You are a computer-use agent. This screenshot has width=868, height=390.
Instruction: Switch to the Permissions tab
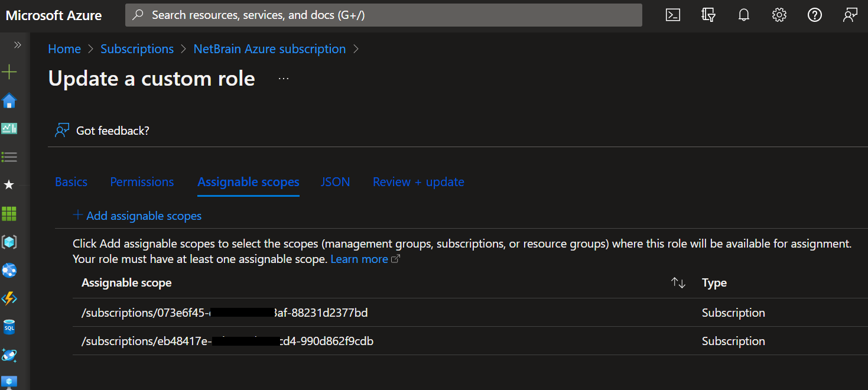(x=142, y=182)
